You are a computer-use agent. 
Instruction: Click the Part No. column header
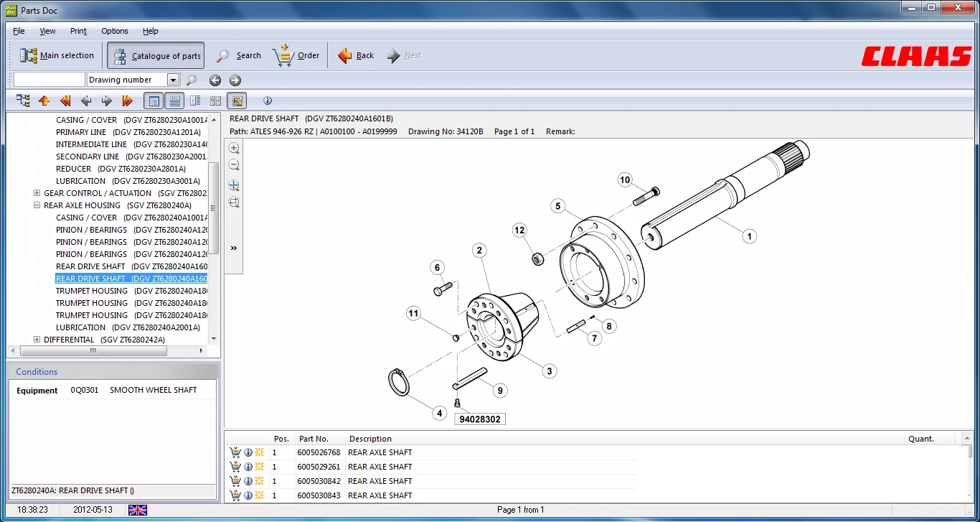coord(319,439)
